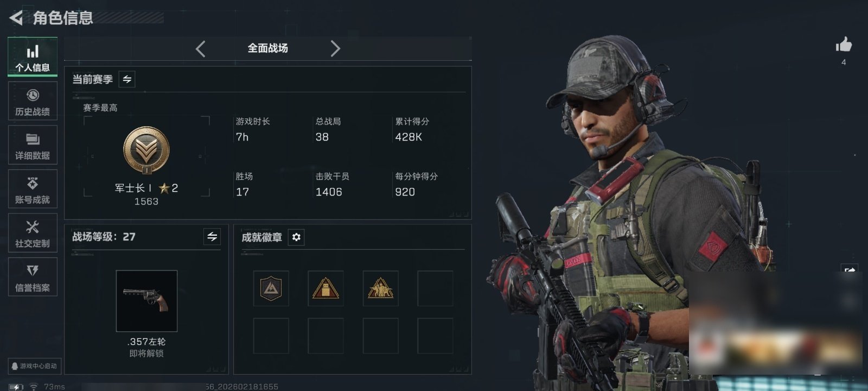Open the 社交定制 customization section
868x391 pixels.
tap(33, 234)
